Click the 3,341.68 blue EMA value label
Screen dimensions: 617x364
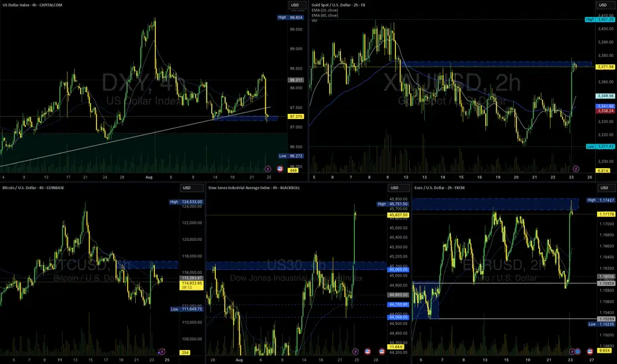[x=606, y=107]
